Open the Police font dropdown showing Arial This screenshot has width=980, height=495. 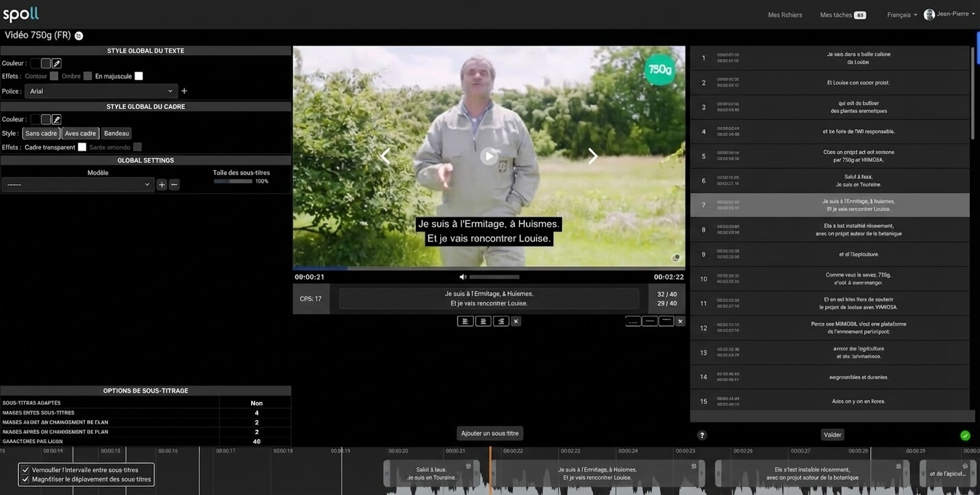coord(101,91)
